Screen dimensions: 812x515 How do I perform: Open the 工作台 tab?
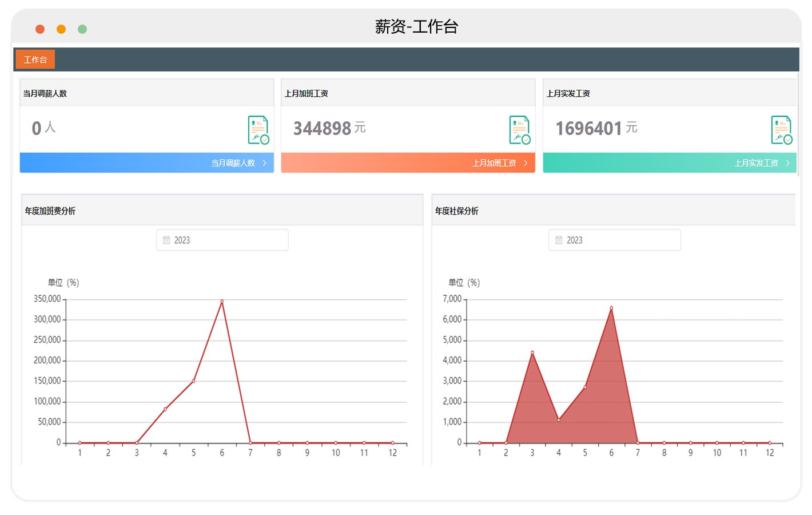point(35,60)
